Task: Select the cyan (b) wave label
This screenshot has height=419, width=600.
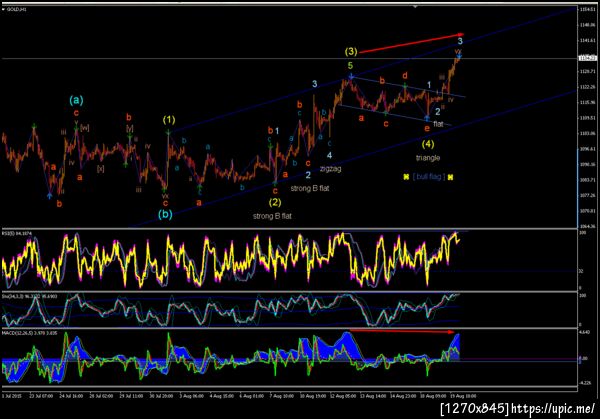Action: [165, 214]
